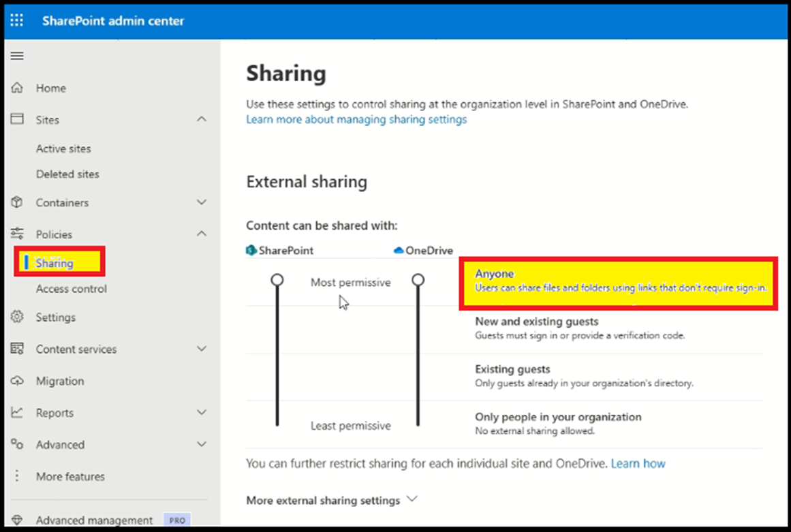Click the Migration cloud icon
This screenshot has height=532, width=791.
pos(17,381)
